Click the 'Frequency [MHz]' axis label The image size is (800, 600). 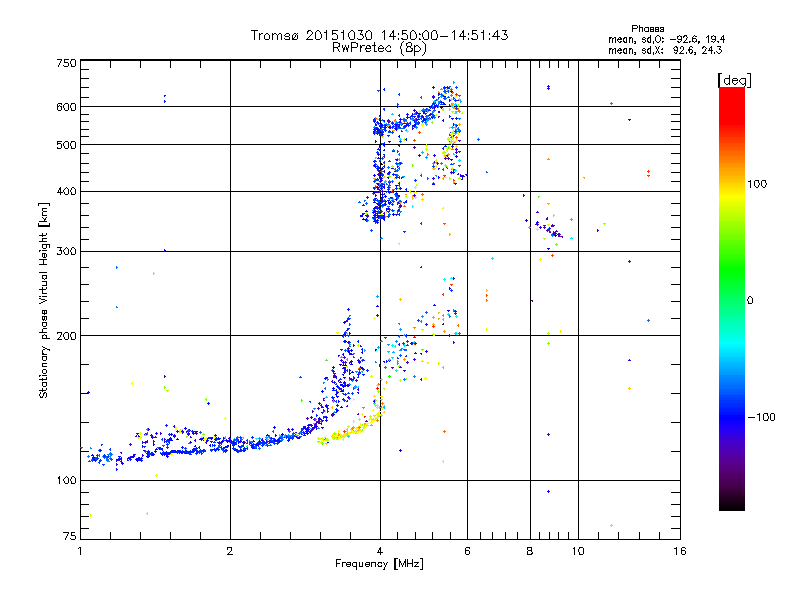379,564
